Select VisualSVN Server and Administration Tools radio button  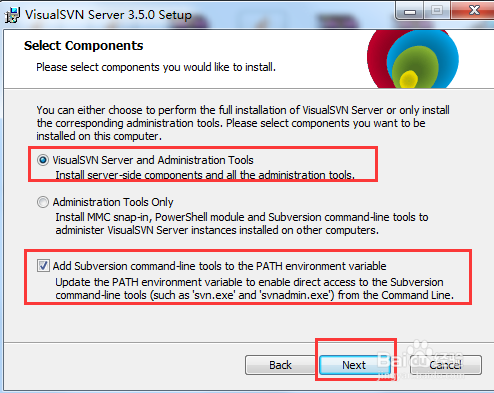43,160
